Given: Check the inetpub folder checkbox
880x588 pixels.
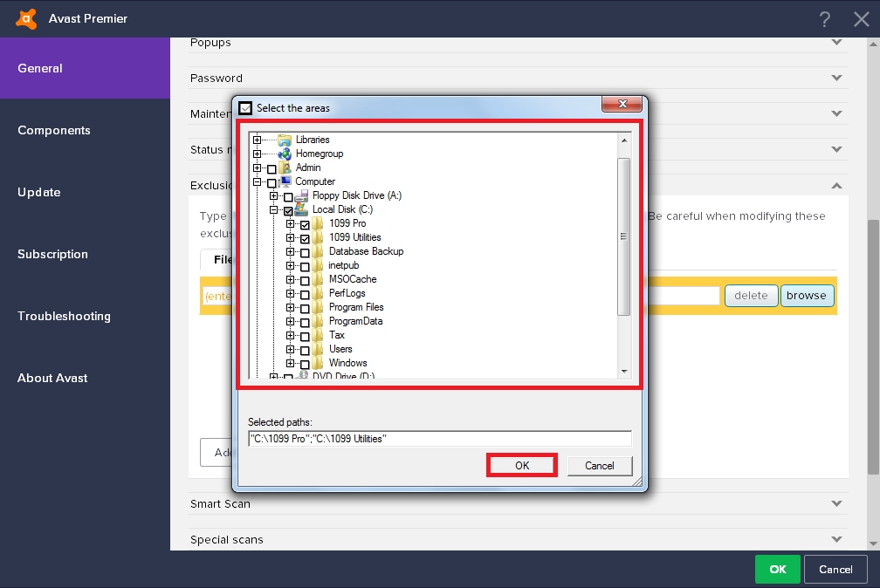Looking at the screenshot, I should (x=305, y=267).
